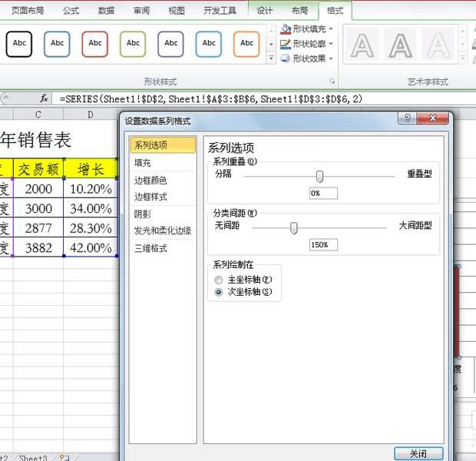476x461 pixels.
Task: Open the Developer ribbon tab
Action: click(220, 11)
